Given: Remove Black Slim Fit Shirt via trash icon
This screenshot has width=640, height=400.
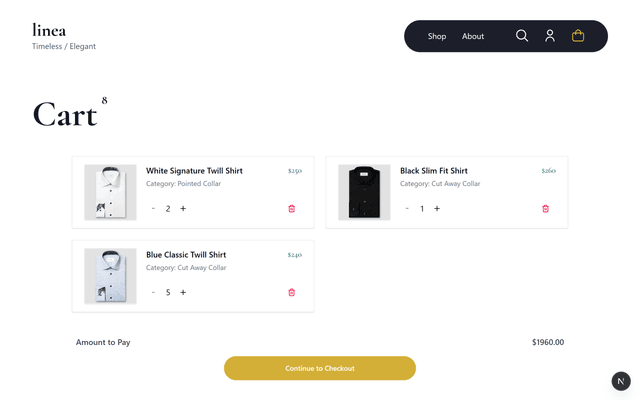Looking at the screenshot, I should tap(546, 209).
